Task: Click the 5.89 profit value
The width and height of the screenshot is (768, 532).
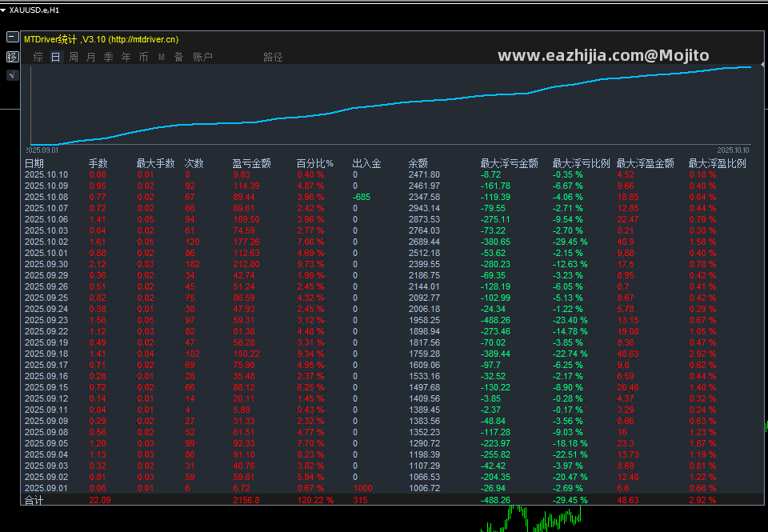Action: 242,410
